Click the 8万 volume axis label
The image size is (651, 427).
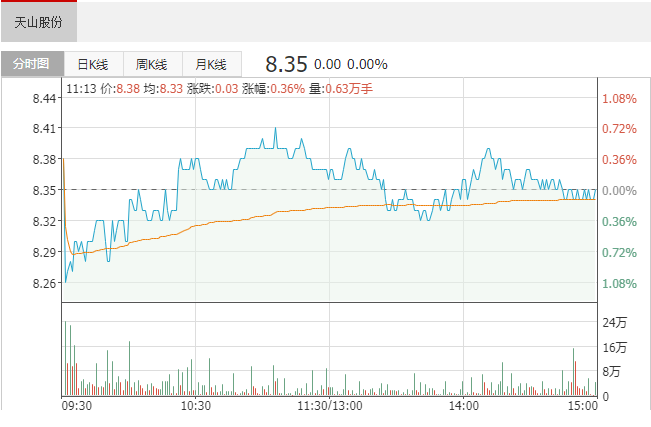click(612, 371)
